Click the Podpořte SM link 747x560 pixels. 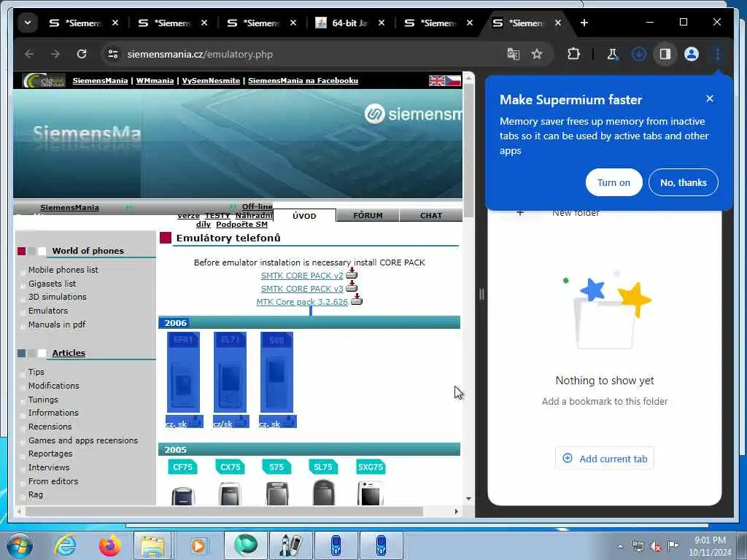(241, 225)
